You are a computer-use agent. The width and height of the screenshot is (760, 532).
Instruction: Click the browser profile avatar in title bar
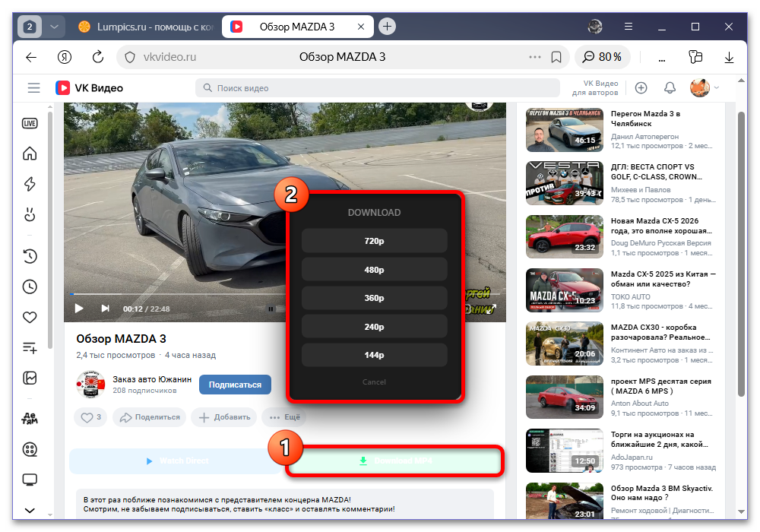click(x=595, y=27)
